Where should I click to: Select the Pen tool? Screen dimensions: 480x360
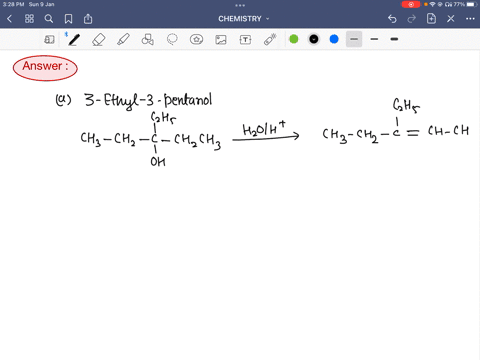coord(74,40)
